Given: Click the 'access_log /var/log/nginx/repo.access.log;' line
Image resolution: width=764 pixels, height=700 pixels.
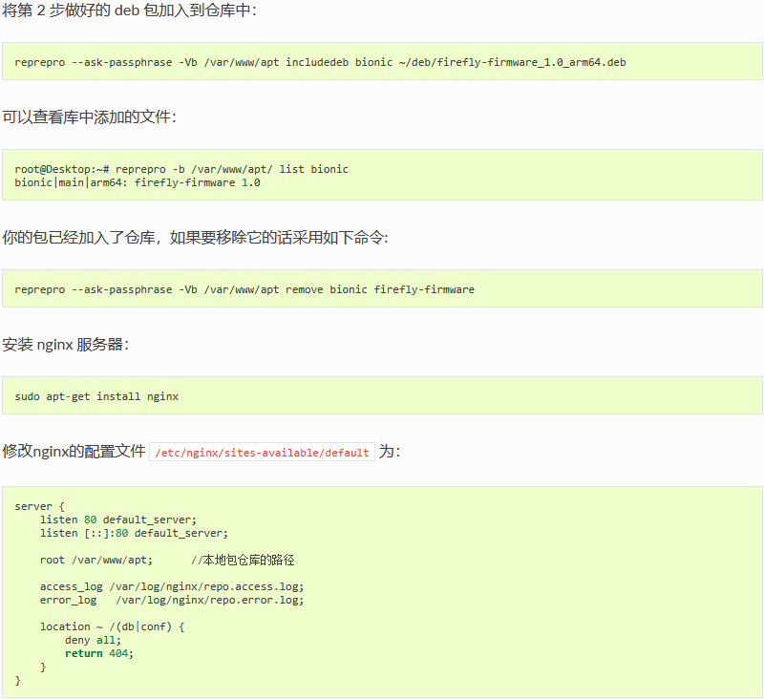Looking at the screenshot, I should [x=172, y=587].
